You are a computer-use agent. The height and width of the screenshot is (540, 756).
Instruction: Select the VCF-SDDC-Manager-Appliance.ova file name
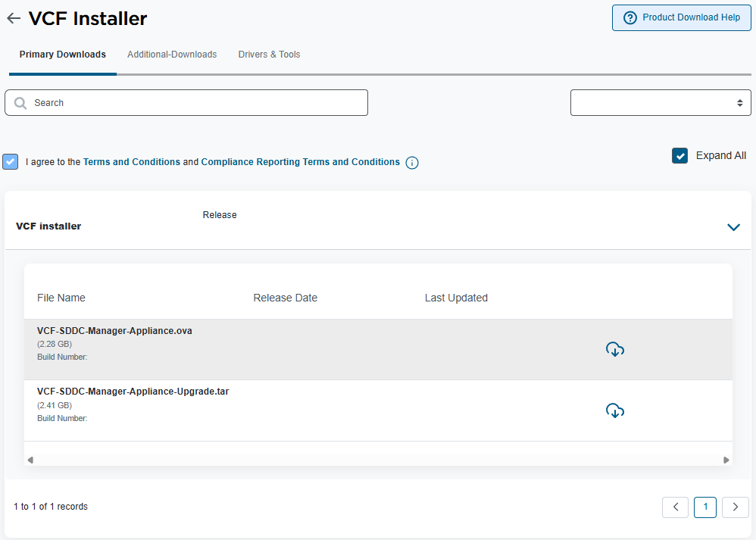click(114, 331)
